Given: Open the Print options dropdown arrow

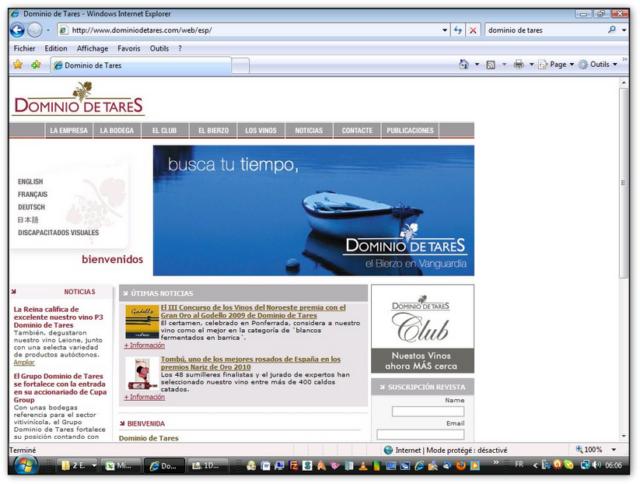Looking at the screenshot, I should pyautogui.click(x=531, y=64).
